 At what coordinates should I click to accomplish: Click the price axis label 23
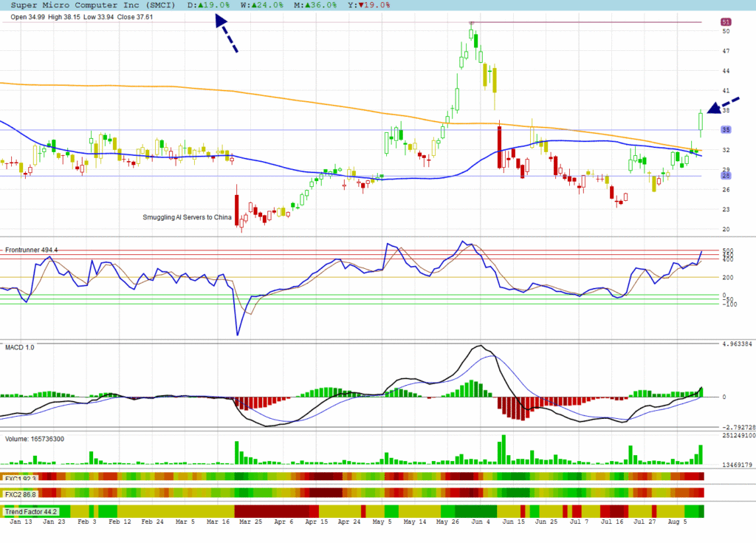click(x=726, y=210)
